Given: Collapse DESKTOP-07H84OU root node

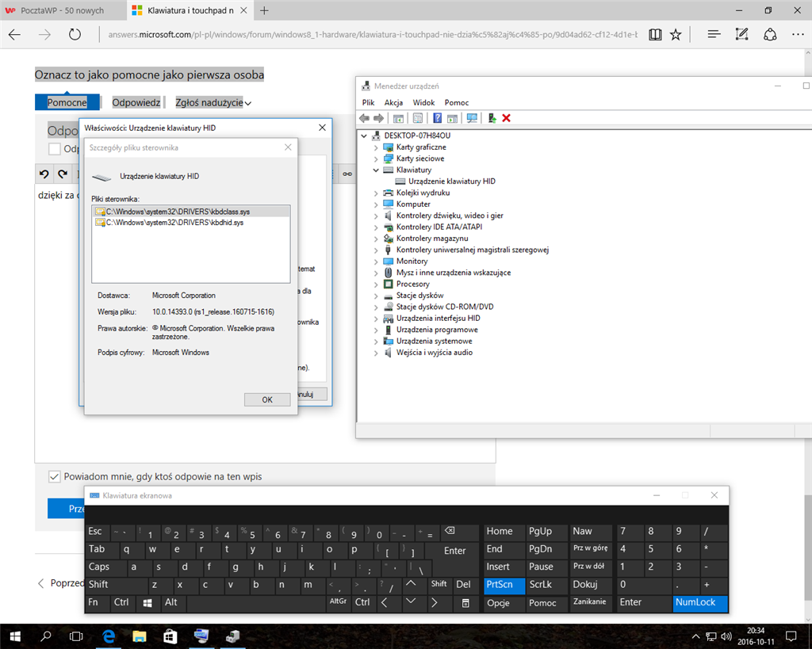Looking at the screenshot, I should pos(364,136).
